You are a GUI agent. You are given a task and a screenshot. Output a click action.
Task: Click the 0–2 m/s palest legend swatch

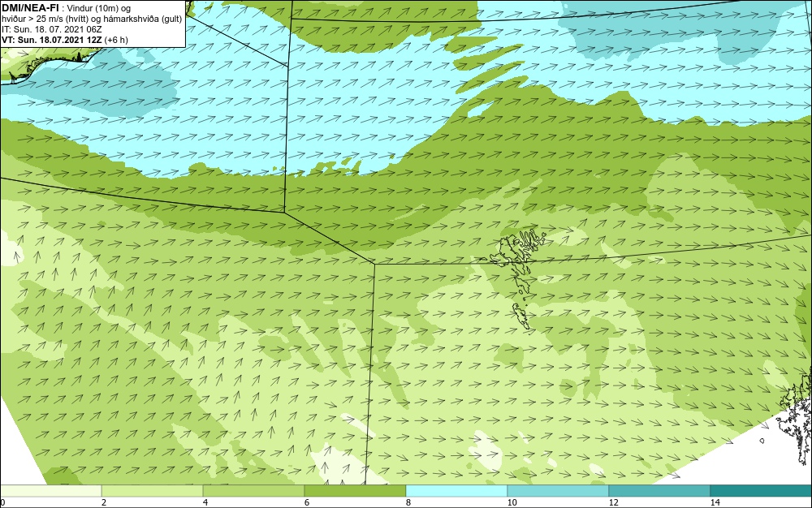50,491
